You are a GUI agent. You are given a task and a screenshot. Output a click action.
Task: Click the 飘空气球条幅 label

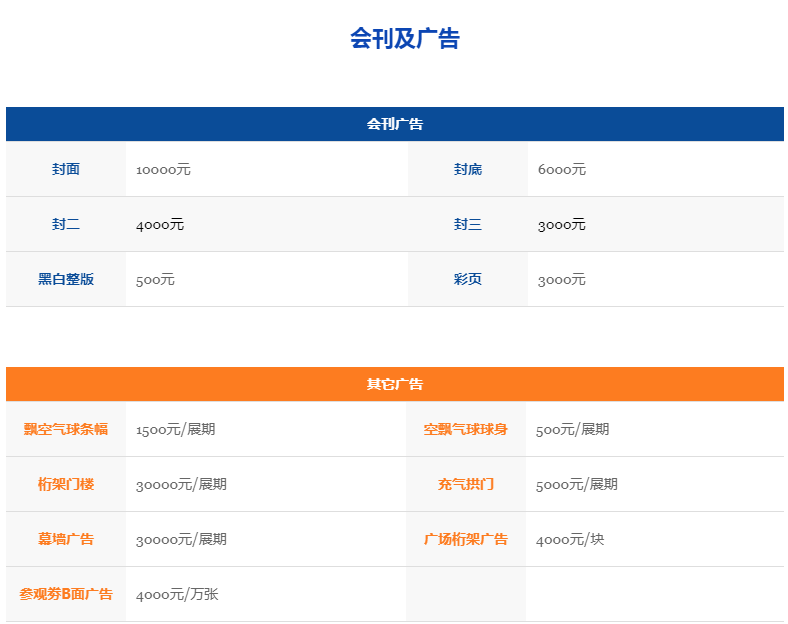(66, 429)
